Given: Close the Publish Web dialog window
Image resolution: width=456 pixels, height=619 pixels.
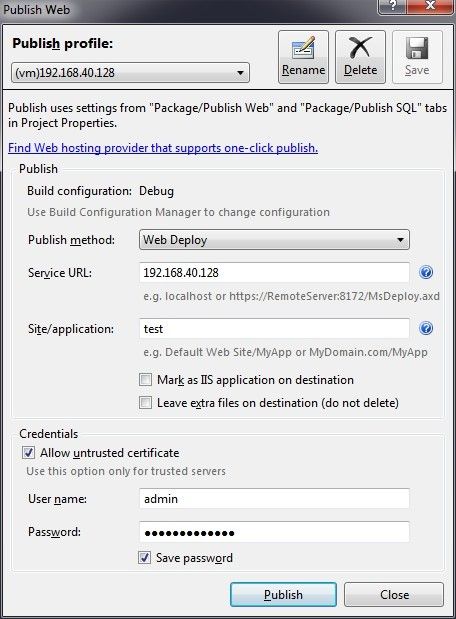Looking at the screenshot, I should click(430, 6).
